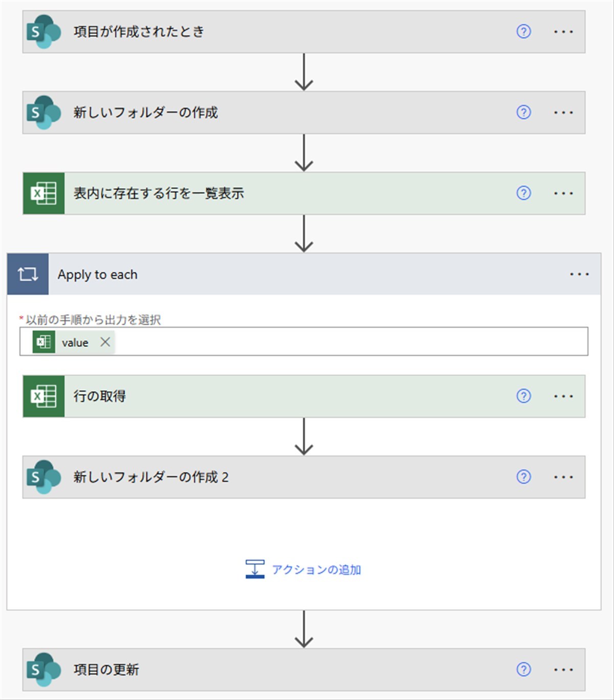This screenshot has height=700, width=614.
Task: Click help icon on 項目の更新 step
Action: (x=523, y=669)
